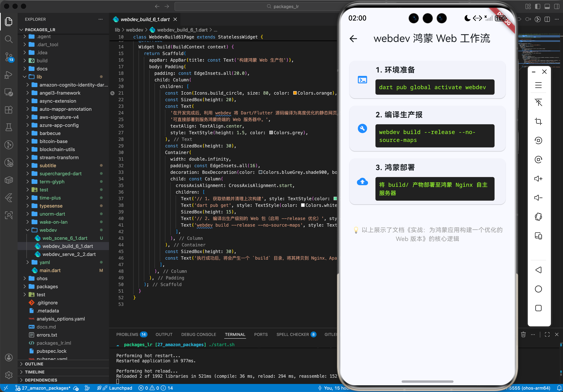The height and width of the screenshot is (392, 563).
Task: Close the webdev_build_6_1.dart tab
Action: click(175, 19)
